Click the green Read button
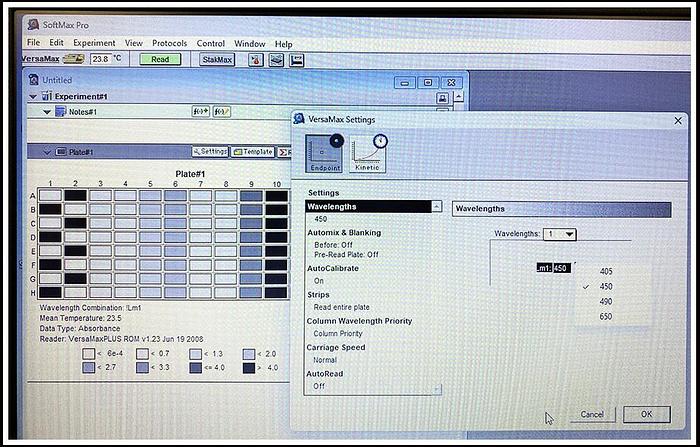 click(x=160, y=59)
